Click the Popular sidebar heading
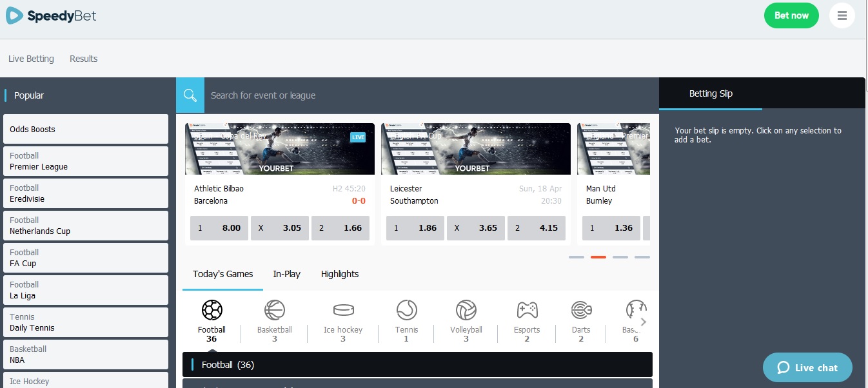Viewport: 868px width, 388px height. tap(29, 95)
